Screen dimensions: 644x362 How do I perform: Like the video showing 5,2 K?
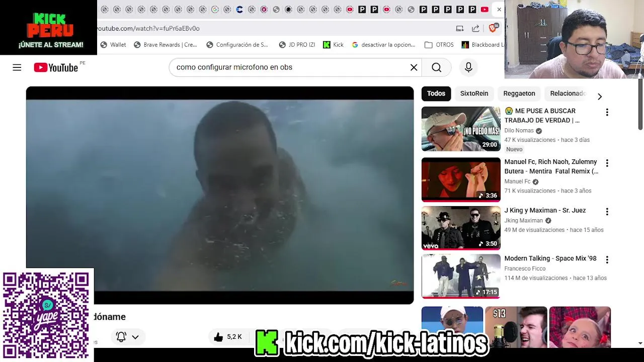click(x=227, y=337)
